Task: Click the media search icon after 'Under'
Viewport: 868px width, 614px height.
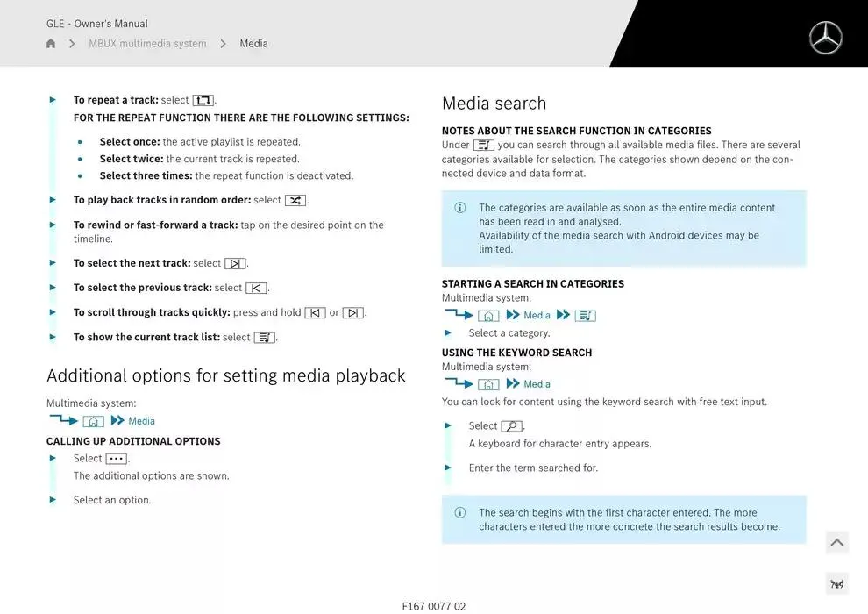Action: [483, 146]
